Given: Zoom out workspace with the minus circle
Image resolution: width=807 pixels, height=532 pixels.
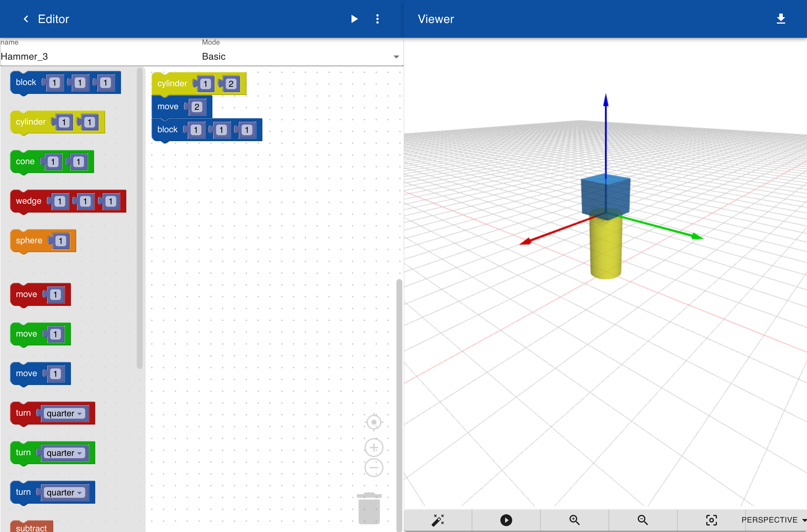Looking at the screenshot, I should 374,468.
